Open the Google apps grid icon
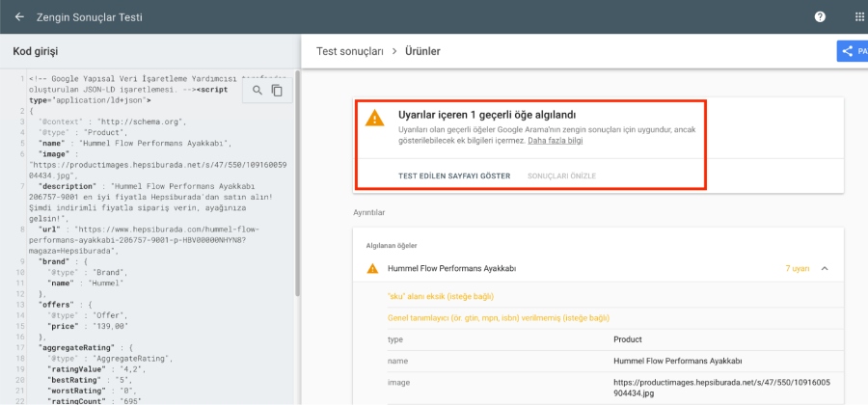This screenshot has height=405, width=868. 859,16
